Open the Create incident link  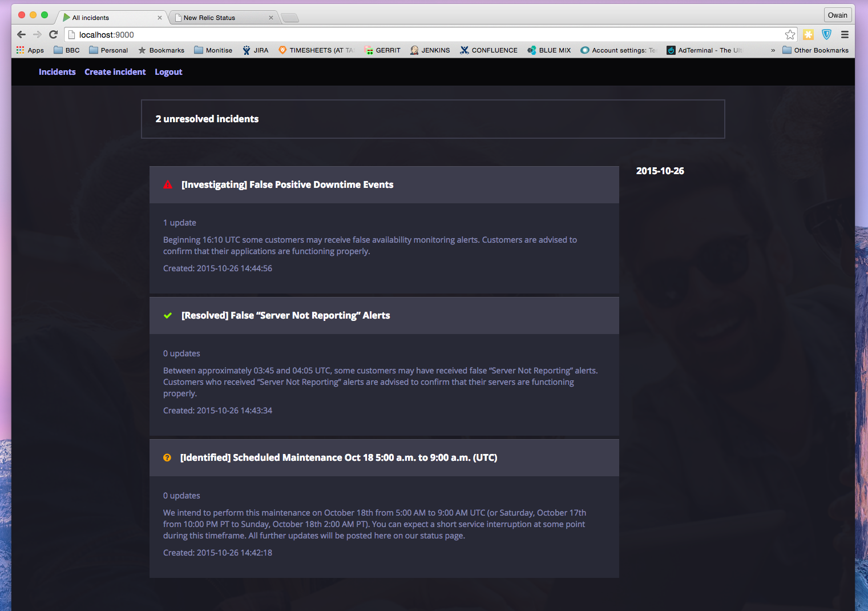115,72
